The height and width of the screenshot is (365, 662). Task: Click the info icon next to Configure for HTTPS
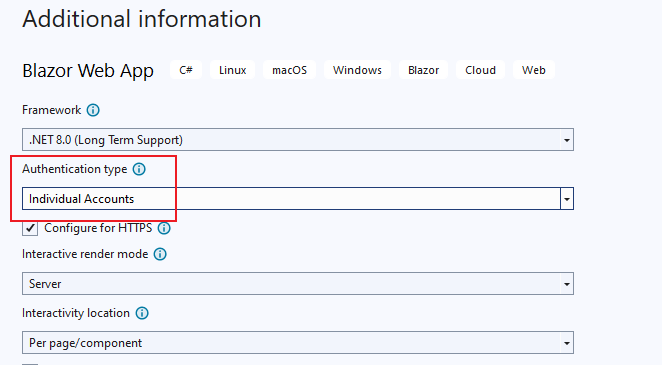[x=164, y=228]
